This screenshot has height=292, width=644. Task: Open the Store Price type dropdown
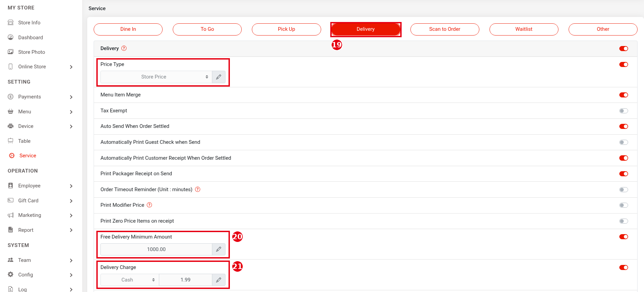156,77
